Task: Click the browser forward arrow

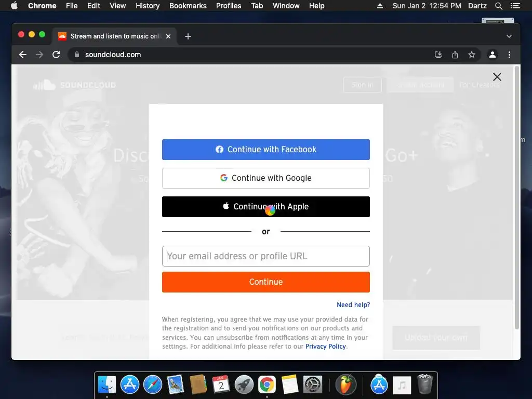Action: click(39, 55)
